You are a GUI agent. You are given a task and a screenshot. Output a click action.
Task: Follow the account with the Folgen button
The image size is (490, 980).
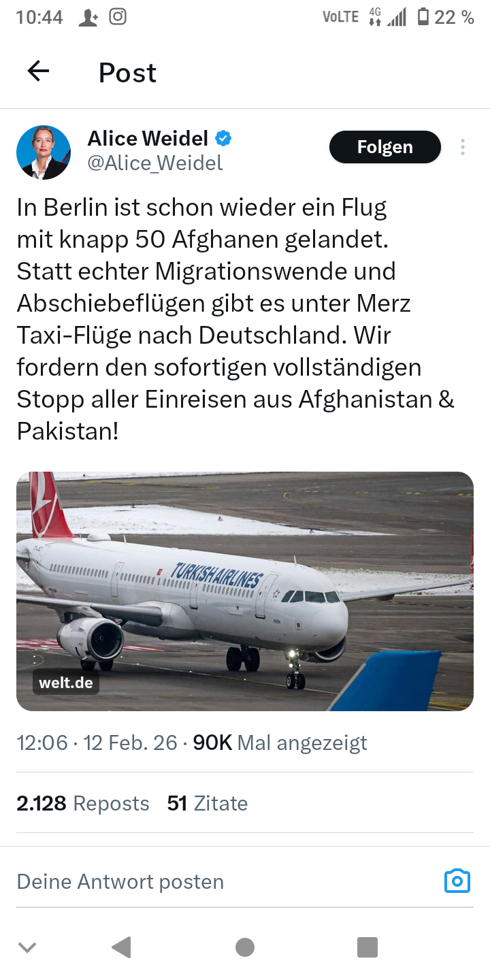pos(385,147)
